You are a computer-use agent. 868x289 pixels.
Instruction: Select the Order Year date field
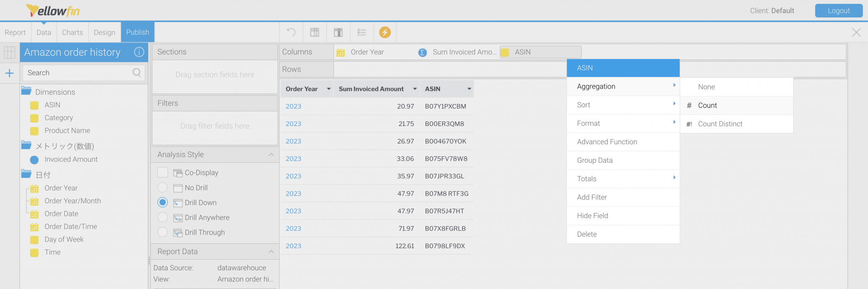pyautogui.click(x=61, y=188)
